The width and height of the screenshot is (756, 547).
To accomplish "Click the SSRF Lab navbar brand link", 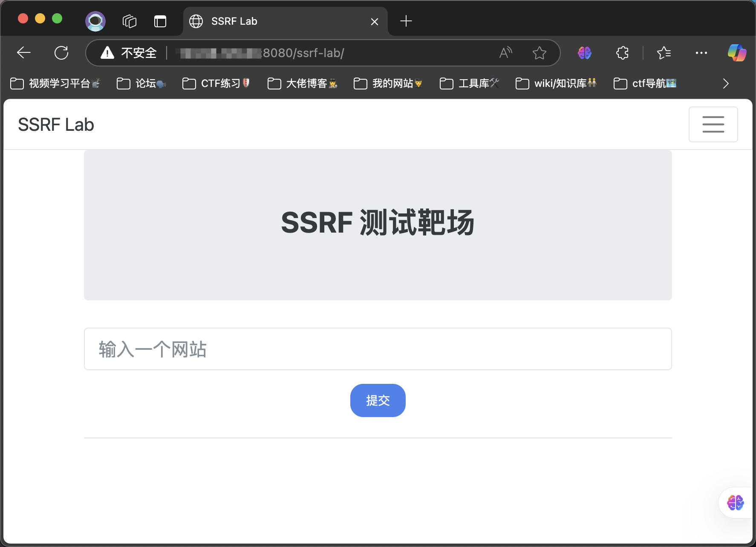I will (x=56, y=125).
